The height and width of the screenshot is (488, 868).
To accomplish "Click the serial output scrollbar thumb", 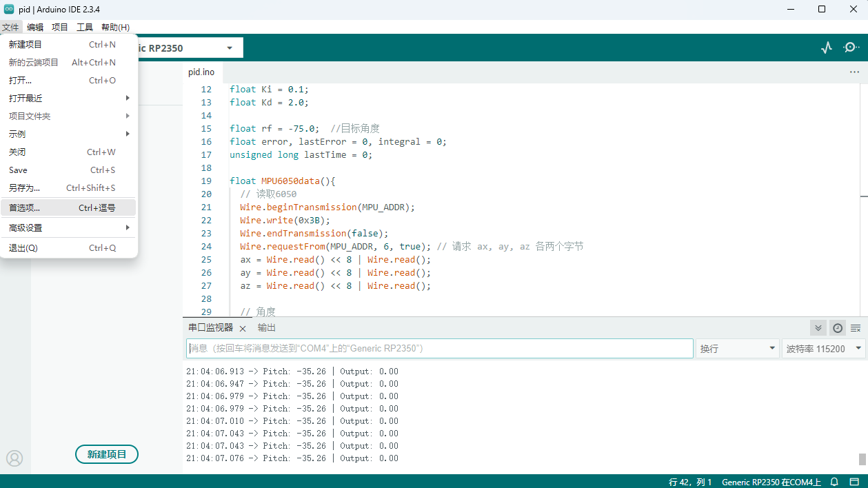I will click(862, 459).
